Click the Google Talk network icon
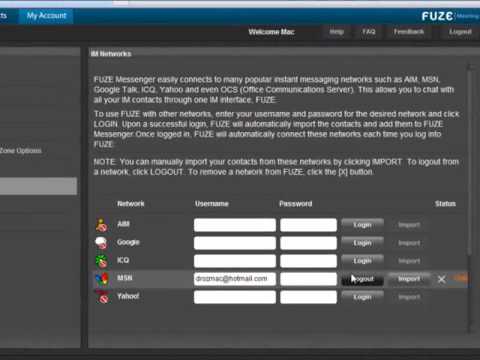 102,243
